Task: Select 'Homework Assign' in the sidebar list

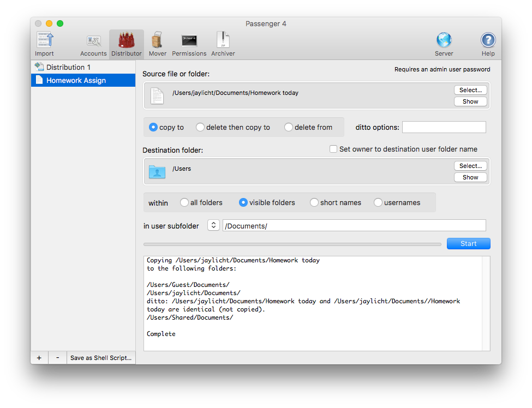Action: point(76,80)
